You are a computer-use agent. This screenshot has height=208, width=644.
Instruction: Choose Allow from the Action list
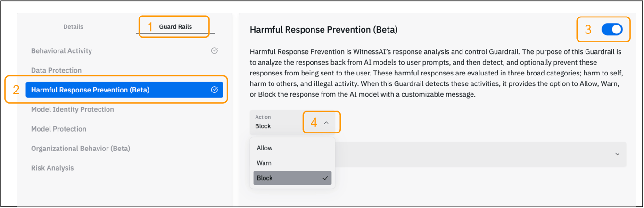click(x=264, y=148)
